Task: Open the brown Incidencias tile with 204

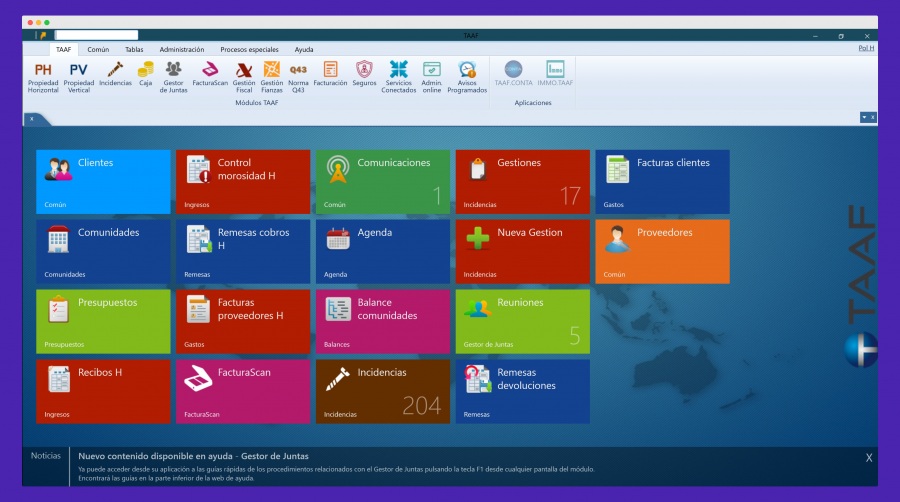Action: (383, 392)
